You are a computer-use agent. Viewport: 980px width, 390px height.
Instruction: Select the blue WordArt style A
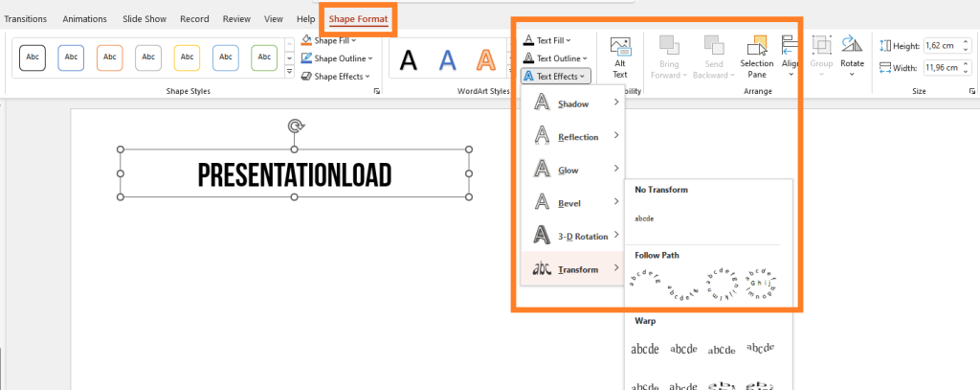[447, 59]
